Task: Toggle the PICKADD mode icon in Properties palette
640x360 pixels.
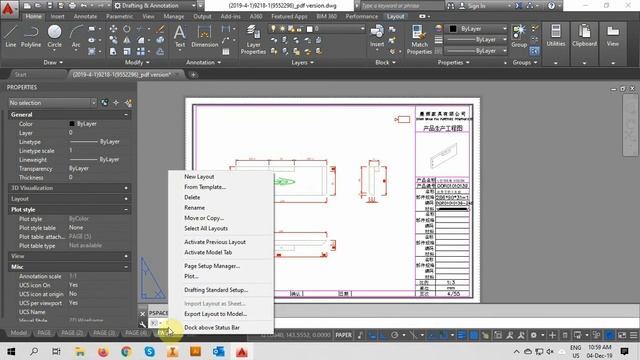Action: pos(105,103)
